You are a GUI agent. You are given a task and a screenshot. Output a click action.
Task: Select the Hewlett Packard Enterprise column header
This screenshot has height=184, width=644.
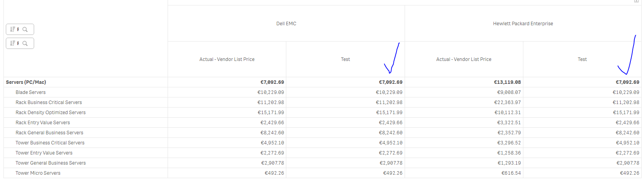pos(523,24)
